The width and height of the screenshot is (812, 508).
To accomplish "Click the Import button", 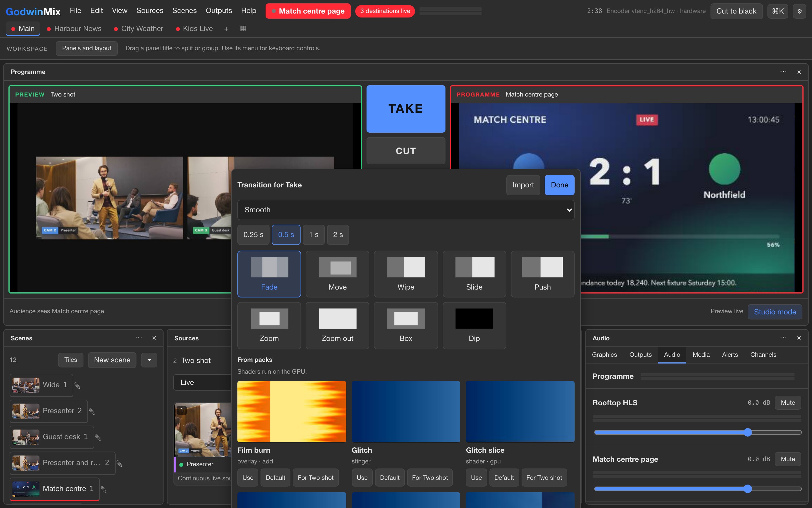I will point(523,185).
